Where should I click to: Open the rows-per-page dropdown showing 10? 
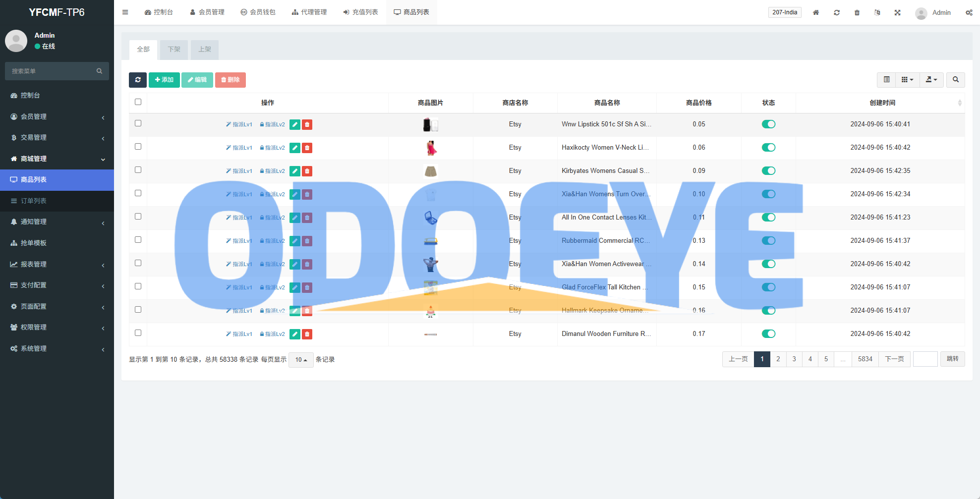(301, 360)
